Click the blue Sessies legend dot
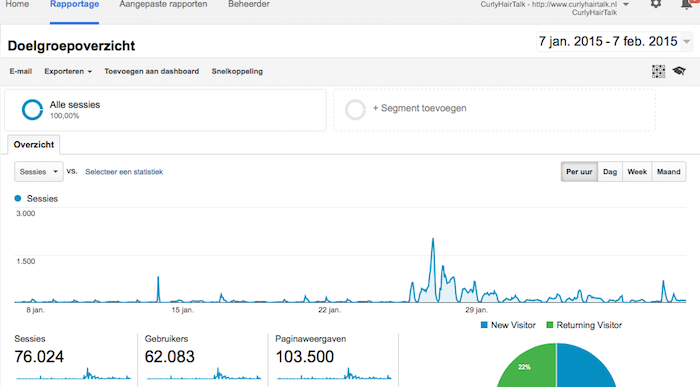The image size is (700, 387). pyautogui.click(x=18, y=199)
